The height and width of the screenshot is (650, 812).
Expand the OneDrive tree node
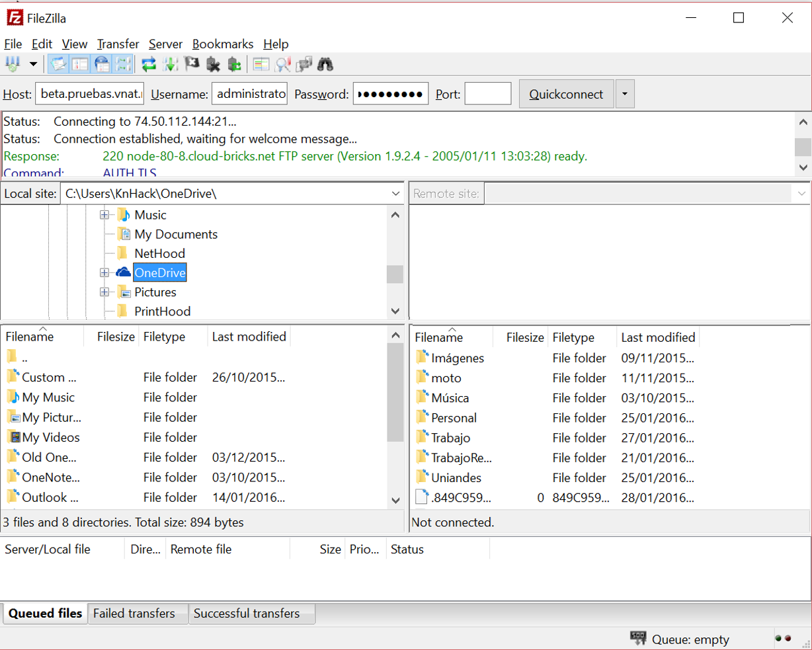104,272
